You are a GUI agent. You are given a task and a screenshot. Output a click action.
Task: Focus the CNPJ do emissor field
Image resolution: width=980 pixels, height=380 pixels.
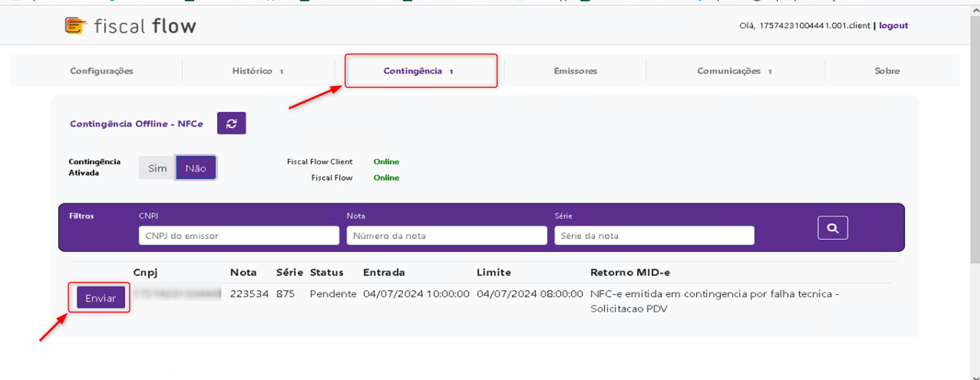pos(239,236)
